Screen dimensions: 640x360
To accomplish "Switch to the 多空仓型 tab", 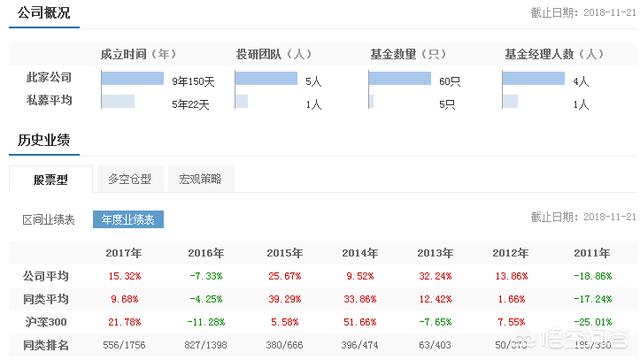I will pos(129,179).
